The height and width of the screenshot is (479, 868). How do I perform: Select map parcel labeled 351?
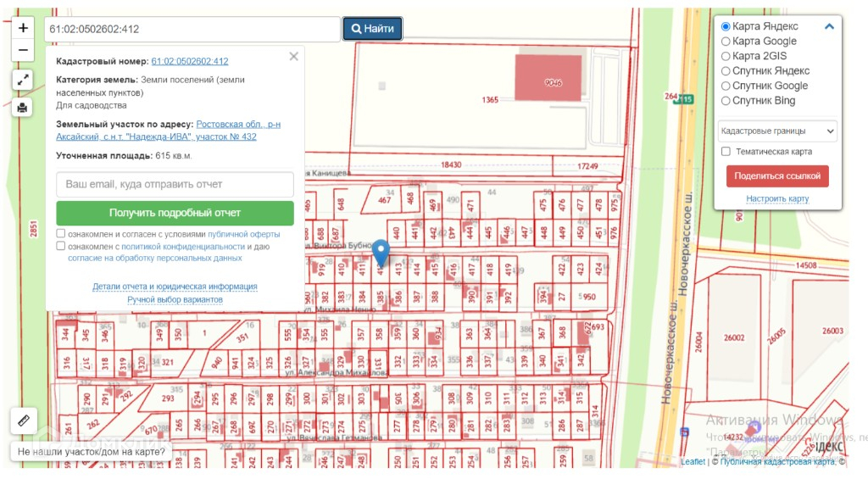[242, 337]
